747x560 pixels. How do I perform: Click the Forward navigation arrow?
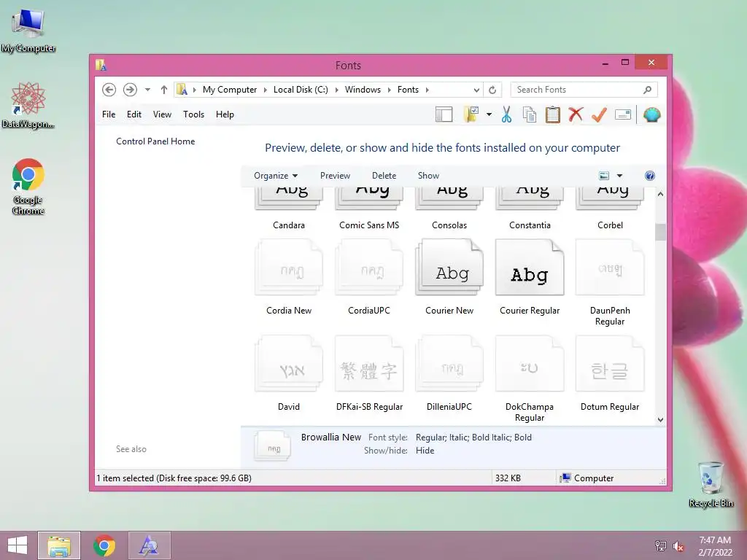click(x=130, y=90)
